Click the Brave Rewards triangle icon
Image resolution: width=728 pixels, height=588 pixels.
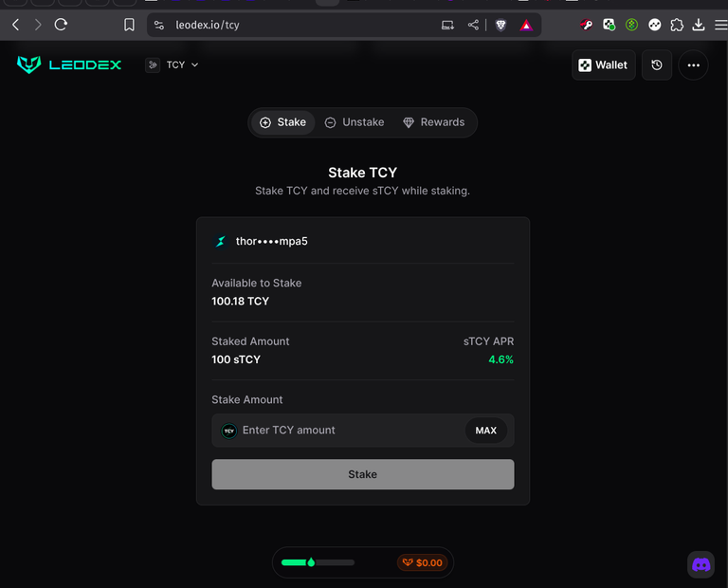(526, 25)
